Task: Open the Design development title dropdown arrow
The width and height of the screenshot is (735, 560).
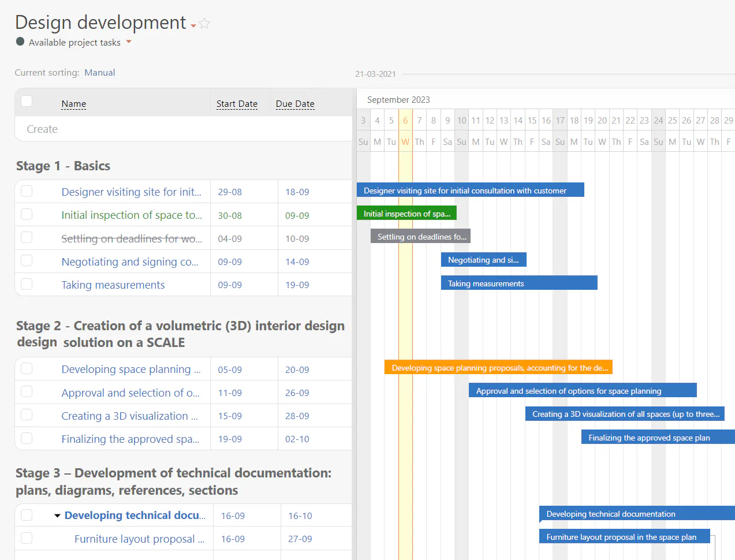Action: tap(193, 26)
